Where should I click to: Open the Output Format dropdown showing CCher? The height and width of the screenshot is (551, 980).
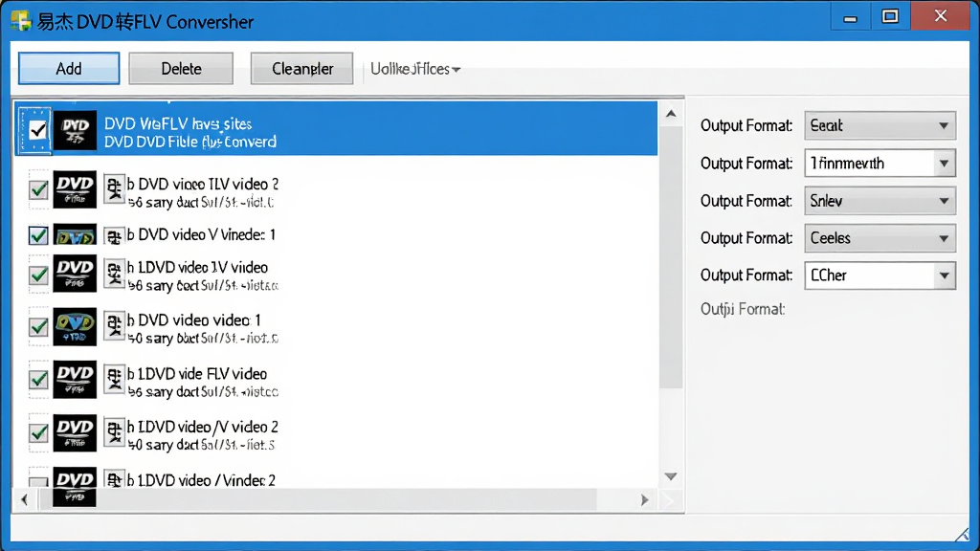pyautogui.click(x=880, y=275)
